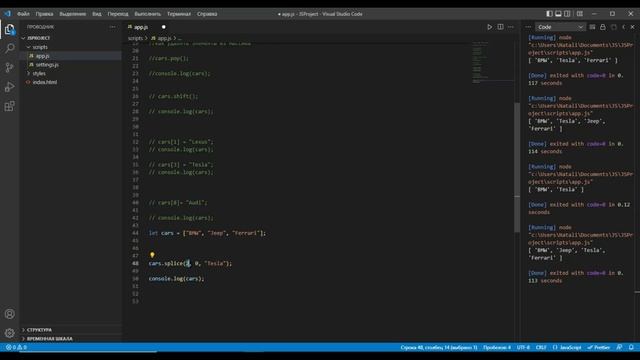Image resolution: width=640 pixels, height=360 pixels.
Task: Run the code with the play icon
Action: (489, 27)
